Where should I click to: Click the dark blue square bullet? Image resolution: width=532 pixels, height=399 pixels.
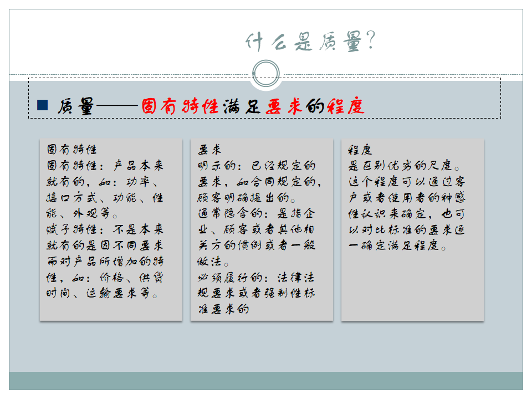point(43,105)
